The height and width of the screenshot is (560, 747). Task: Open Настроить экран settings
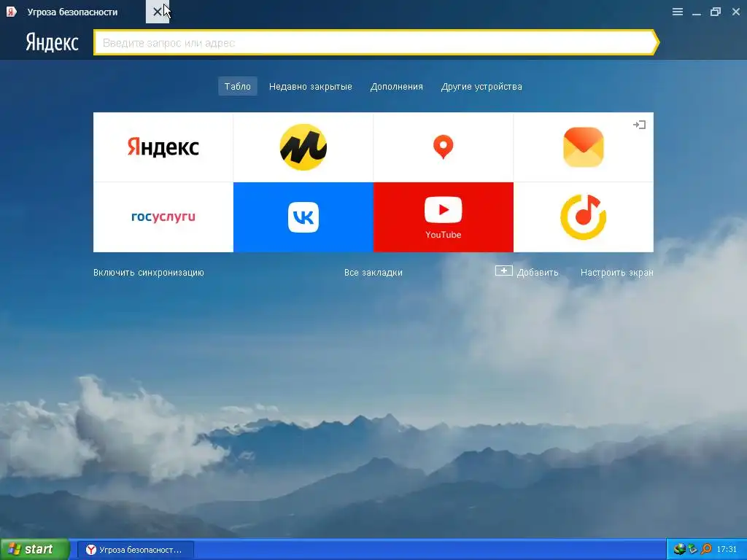click(x=617, y=273)
